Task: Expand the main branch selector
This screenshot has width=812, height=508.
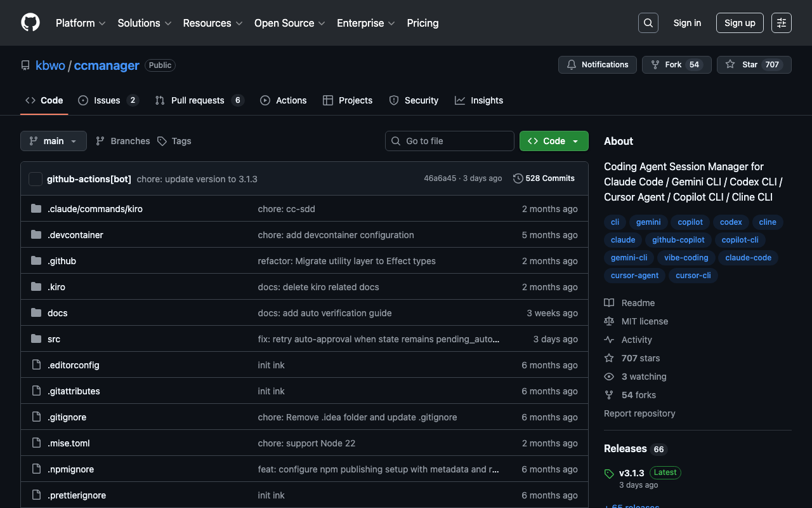Action: (x=53, y=141)
